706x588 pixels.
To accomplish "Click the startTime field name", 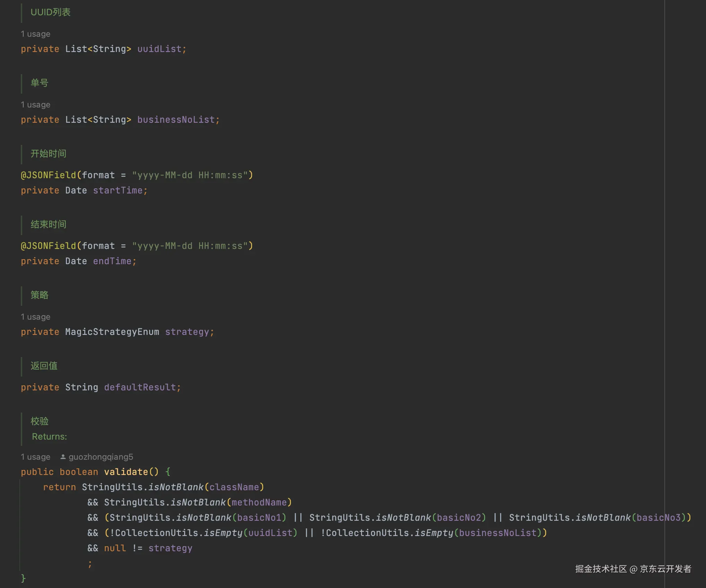I will point(118,190).
